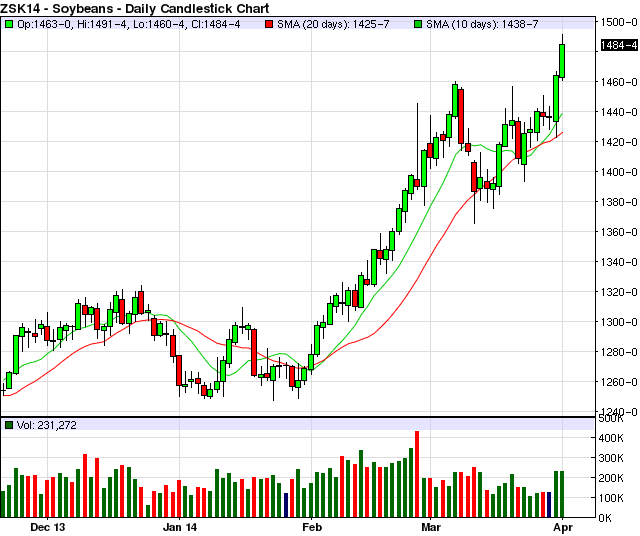Click the 1340-0 price axis label
Image resolution: width=640 pixels, height=536 pixels.
click(619, 262)
